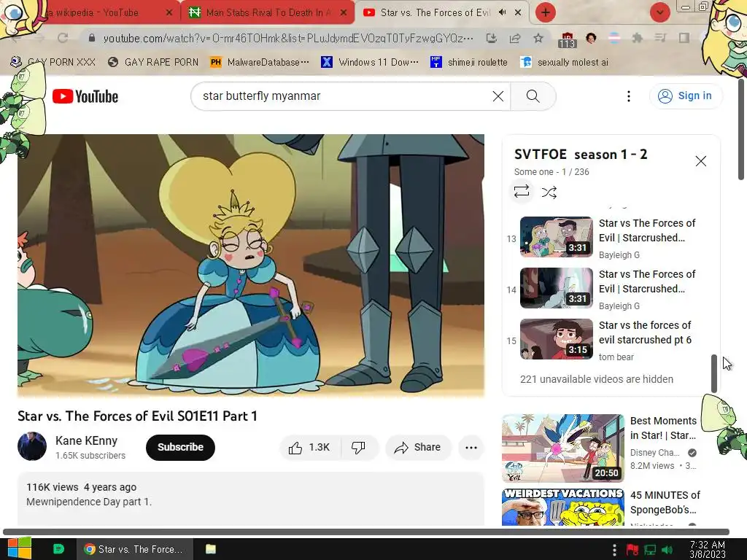
Task: Open the MalwareDatabase bookmark
Action: click(260, 62)
